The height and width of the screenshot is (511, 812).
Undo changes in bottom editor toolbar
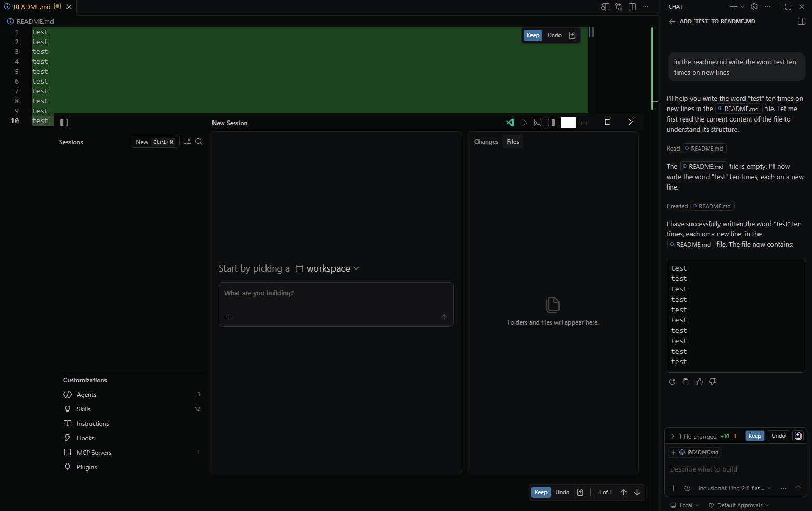click(562, 492)
